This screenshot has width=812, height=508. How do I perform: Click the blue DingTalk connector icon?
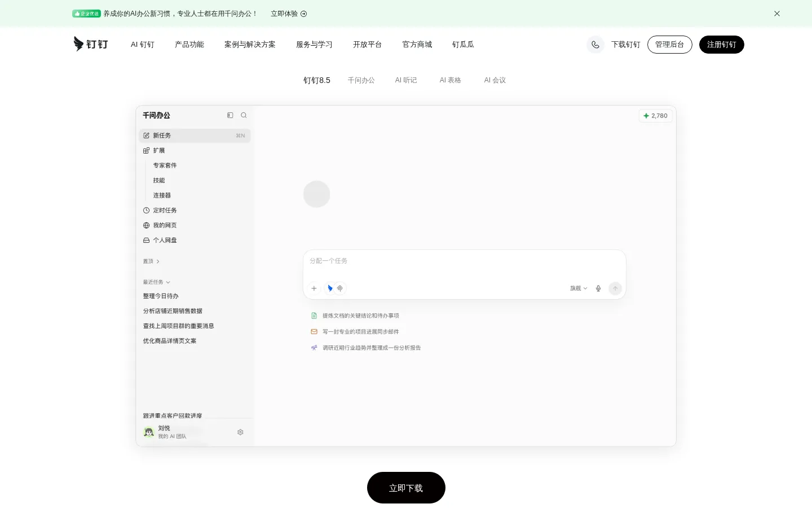click(x=330, y=288)
